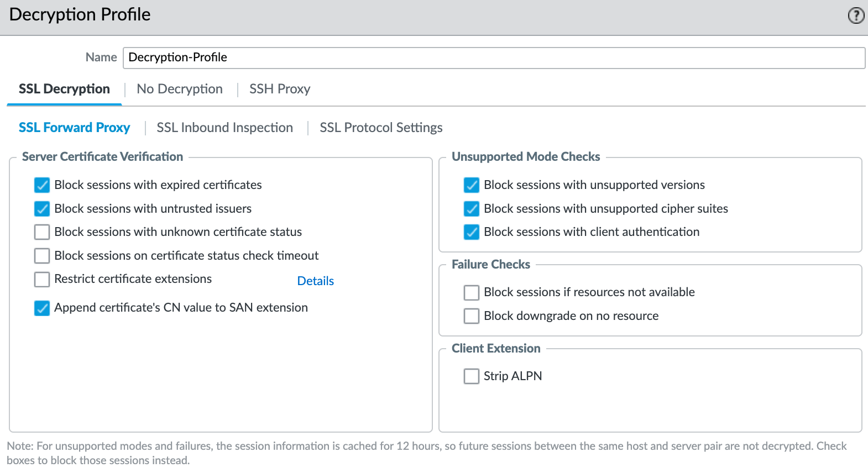
Task: Open the SSL Protocol Settings sub-tab
Action: tap(381, 128)
